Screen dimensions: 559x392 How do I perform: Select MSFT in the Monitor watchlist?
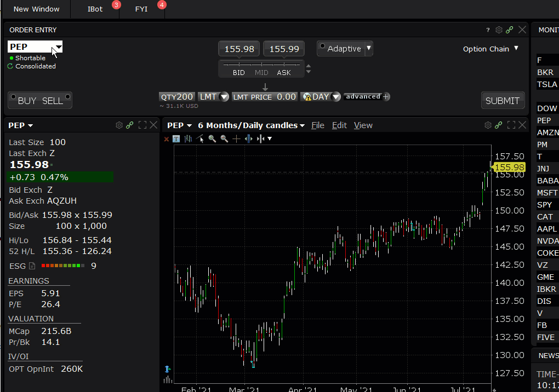(x=547, y=193)
